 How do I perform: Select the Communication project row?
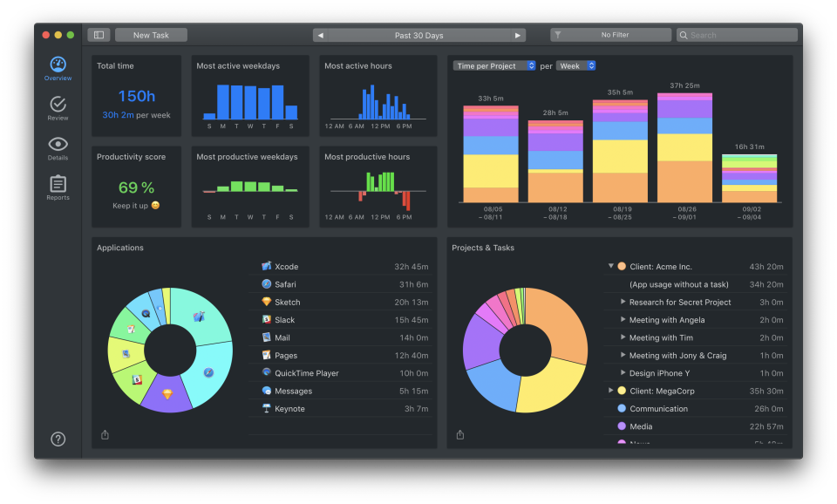point(696,408)
